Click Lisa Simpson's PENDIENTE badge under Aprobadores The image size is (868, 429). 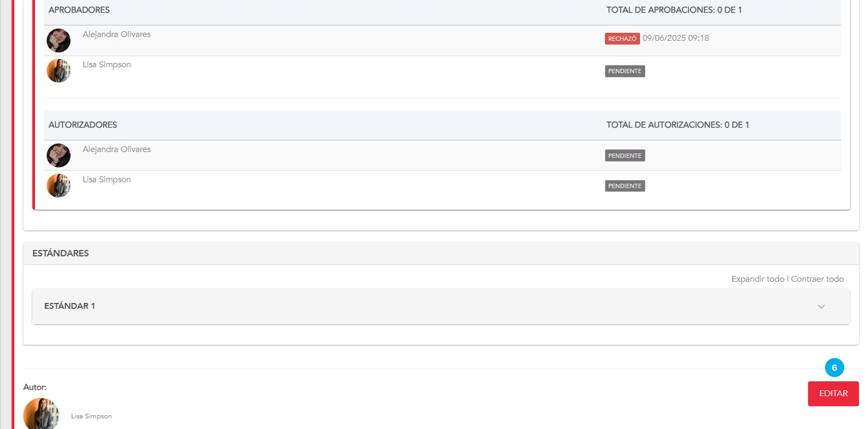click(625, 71)
